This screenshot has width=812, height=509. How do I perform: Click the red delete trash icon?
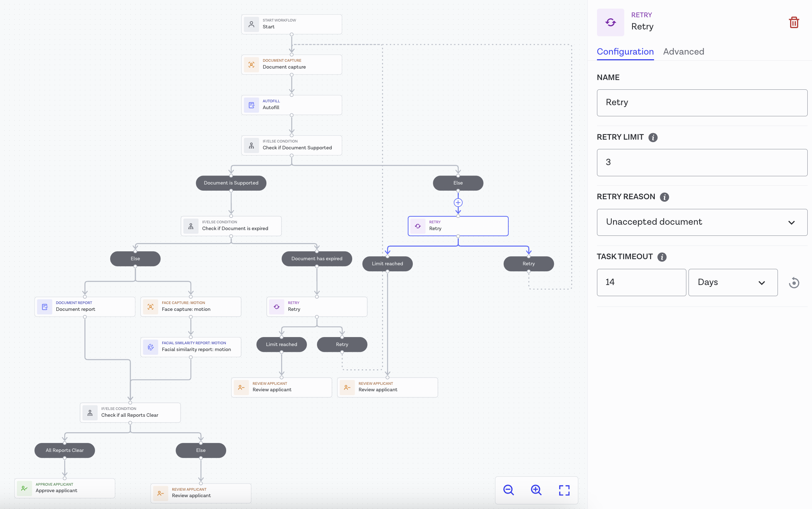pos(794,22)
